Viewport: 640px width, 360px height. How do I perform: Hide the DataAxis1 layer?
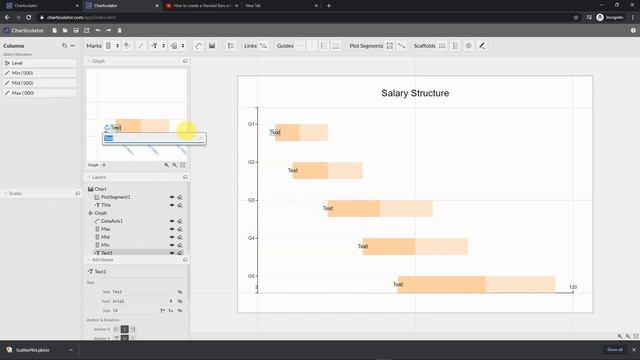[172, 221]
